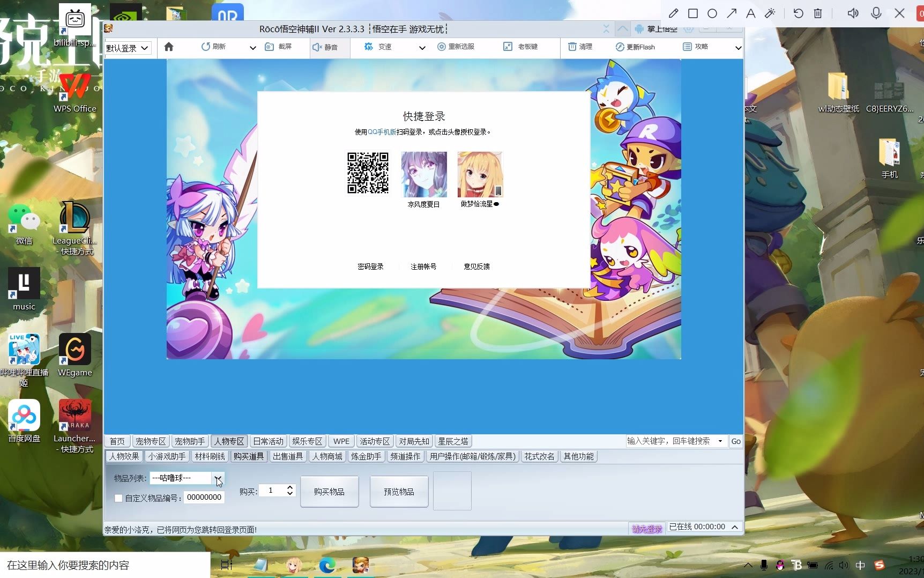Toggle the recorder speaker sound icon

coord(853,13)
